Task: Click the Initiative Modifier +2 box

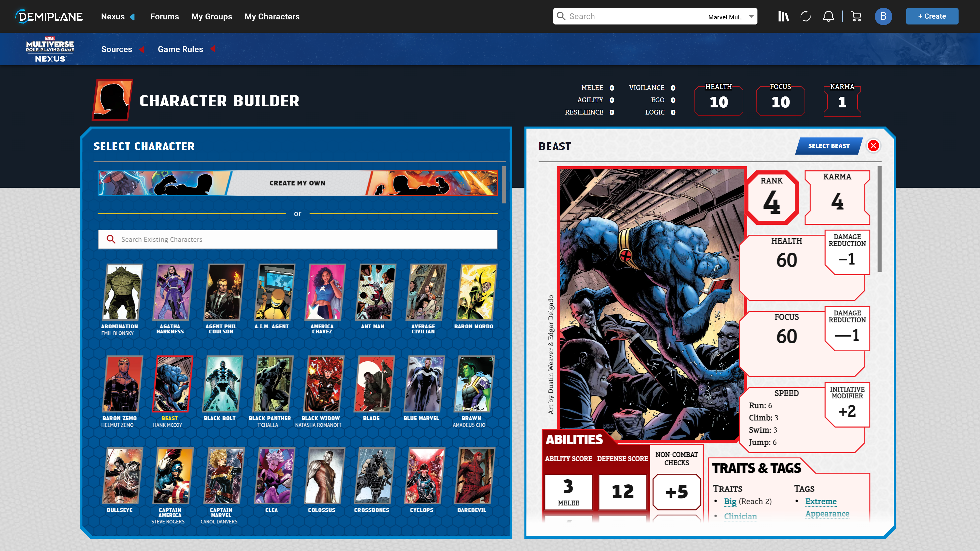Action: point(847,404)
